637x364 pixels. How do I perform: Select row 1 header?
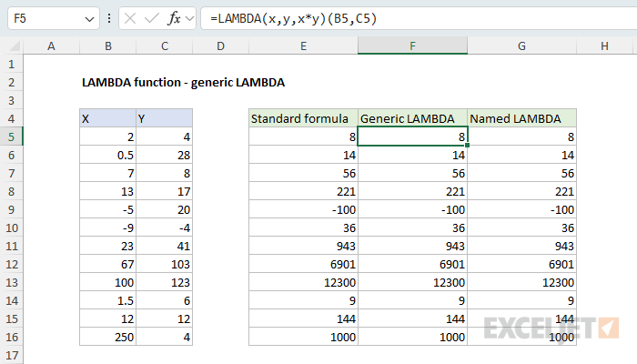click(11, 65)
